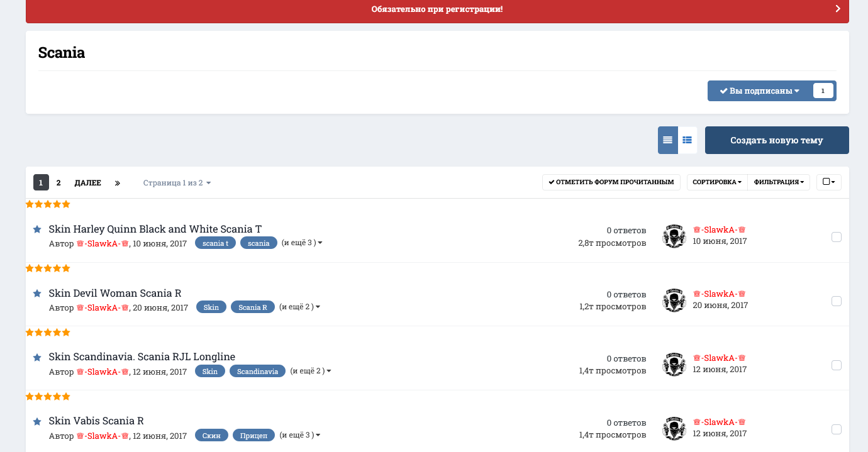The width and height of the screenshot is (868, 452).
Task: Click Создать новую тему button
Action: pyautogui.click(x=777, y=140)
